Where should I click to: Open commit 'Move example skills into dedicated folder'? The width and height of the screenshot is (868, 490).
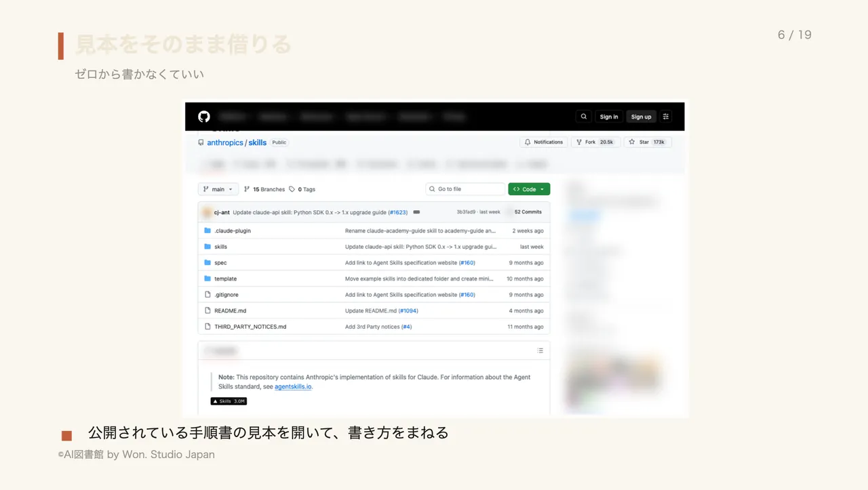point(419,279)
